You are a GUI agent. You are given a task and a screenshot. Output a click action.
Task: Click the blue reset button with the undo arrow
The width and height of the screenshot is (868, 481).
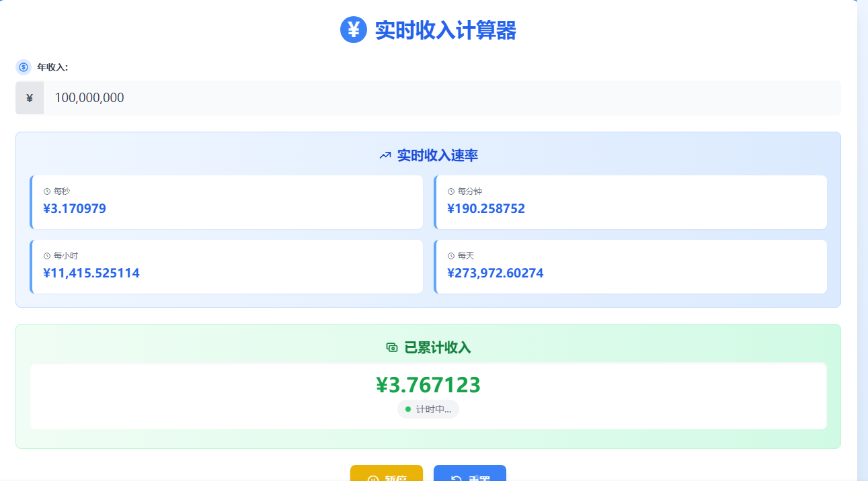pos(470,473)
